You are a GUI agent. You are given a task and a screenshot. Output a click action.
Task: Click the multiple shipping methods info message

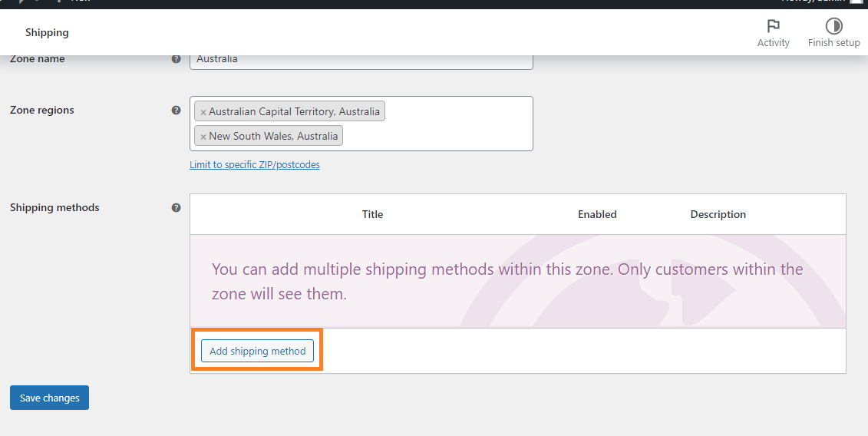[x=507, y=282]
